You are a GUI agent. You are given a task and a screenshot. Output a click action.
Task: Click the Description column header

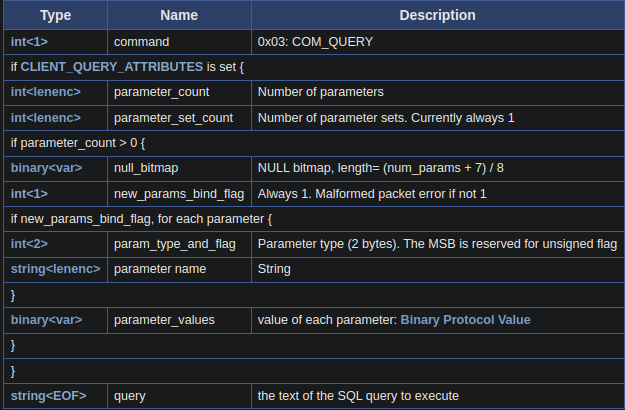(x=438, y=15)
